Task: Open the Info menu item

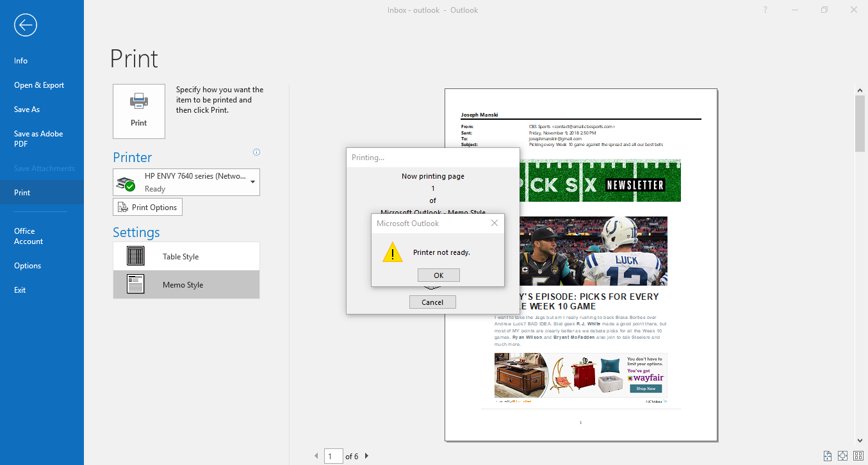Action: tap(21, 61)
